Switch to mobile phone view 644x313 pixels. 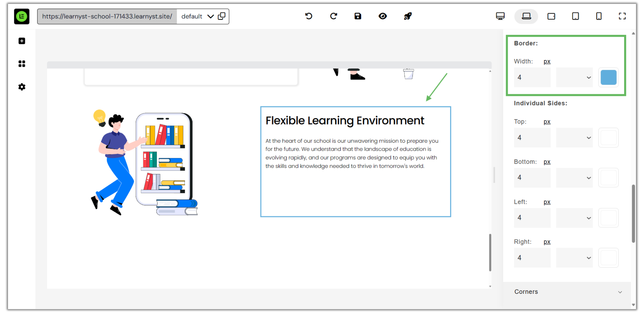pyautogui.click(x=599, y=16)
